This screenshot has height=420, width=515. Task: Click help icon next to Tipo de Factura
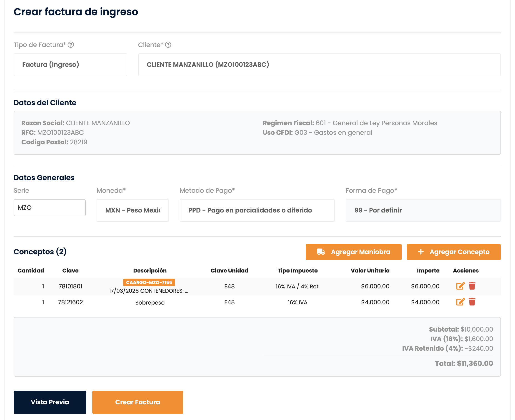71,45
